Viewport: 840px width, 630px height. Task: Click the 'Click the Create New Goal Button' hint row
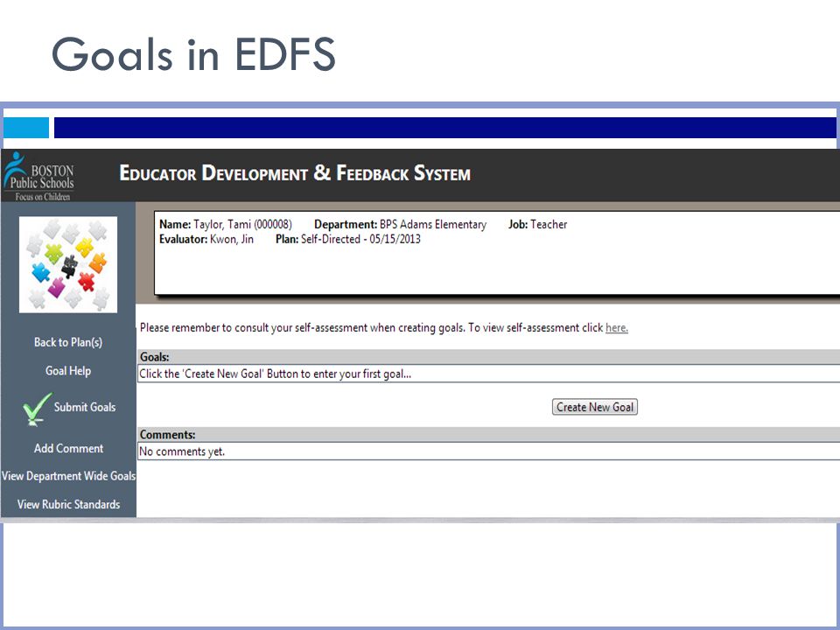488,374
